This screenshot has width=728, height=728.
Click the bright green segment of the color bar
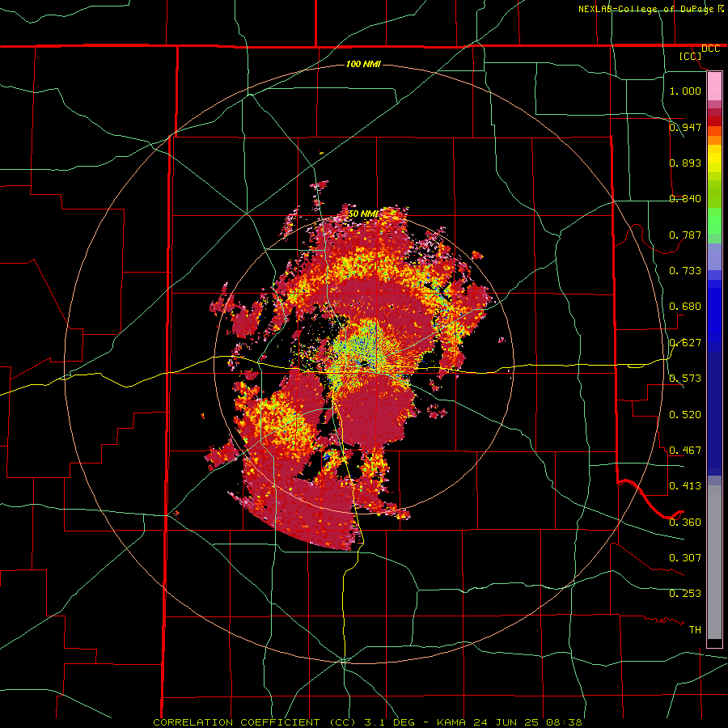tap(714, 221)
